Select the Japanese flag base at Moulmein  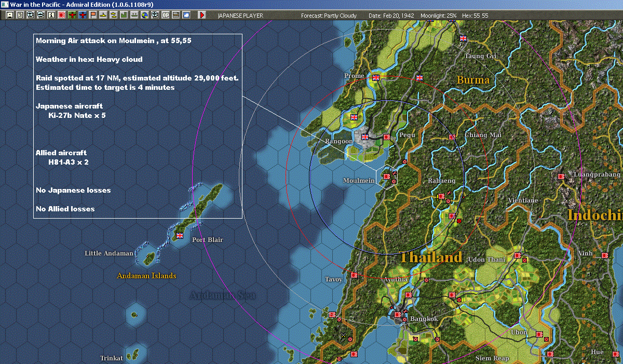click(387, 177)
